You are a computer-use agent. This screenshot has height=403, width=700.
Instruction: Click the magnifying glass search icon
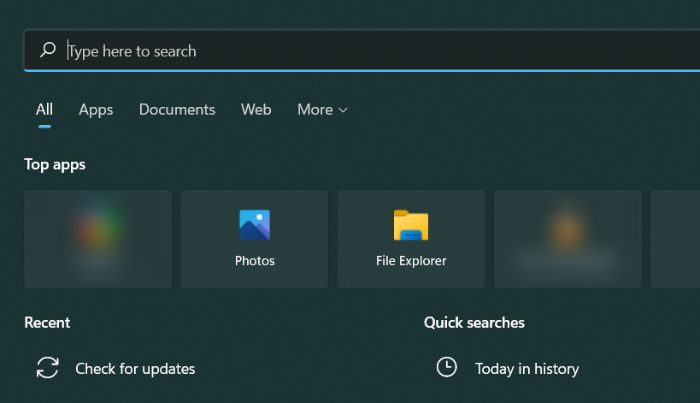(x=47, y=50)
